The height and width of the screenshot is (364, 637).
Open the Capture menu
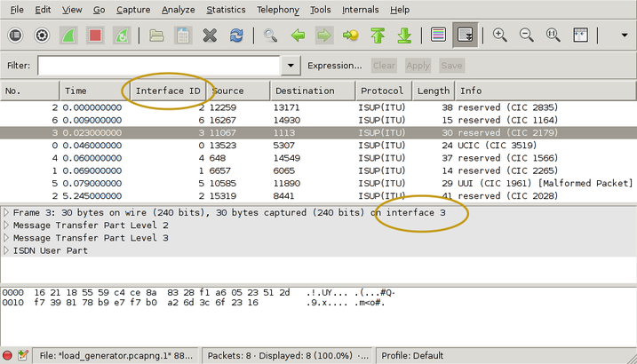click(133, 10)
